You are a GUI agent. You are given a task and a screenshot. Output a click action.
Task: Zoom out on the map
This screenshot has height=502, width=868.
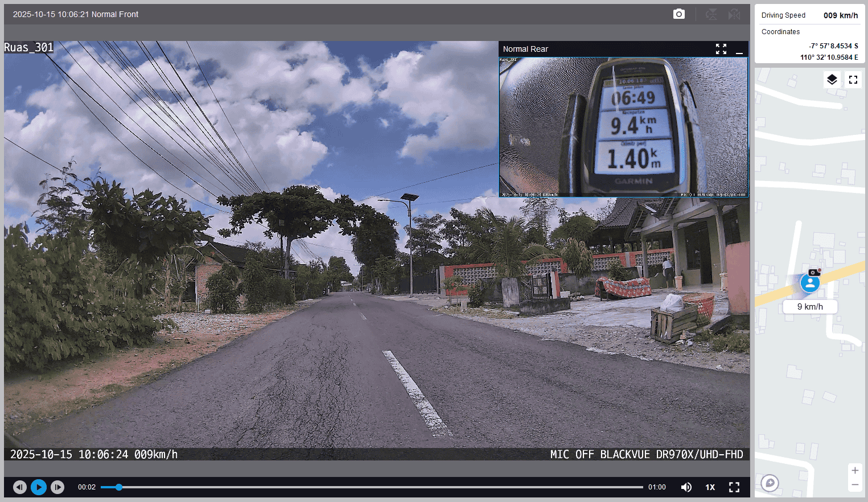(854, 485)
